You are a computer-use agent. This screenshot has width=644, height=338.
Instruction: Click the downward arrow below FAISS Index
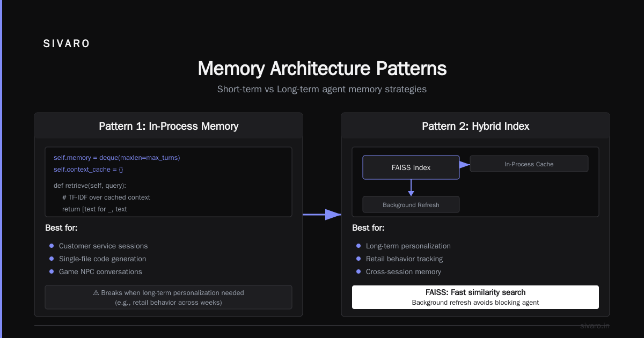click(411, 188)
